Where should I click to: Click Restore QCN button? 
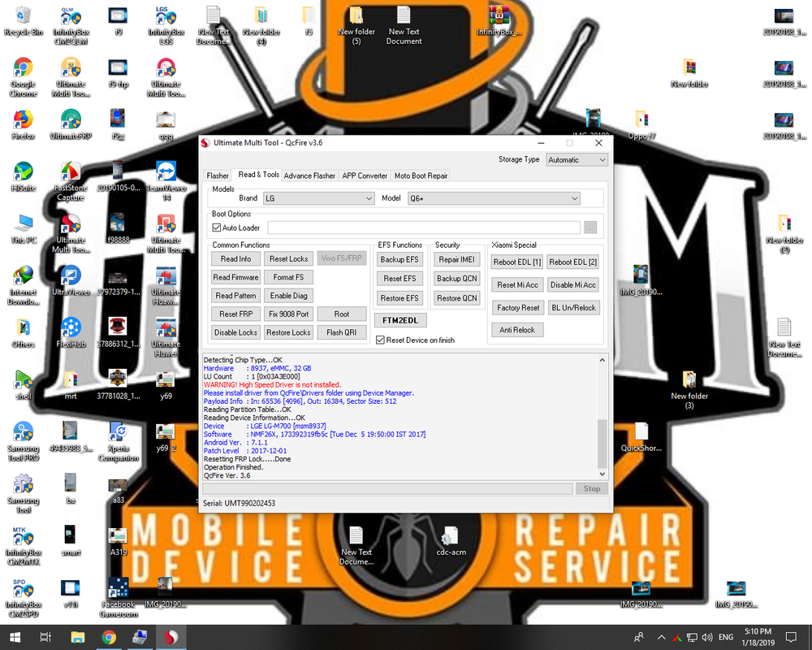(x=456, y=298)
